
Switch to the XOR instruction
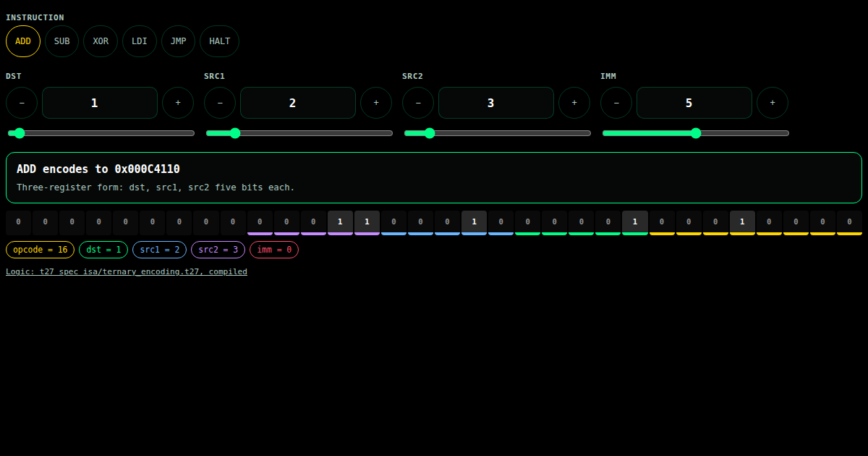click(101, 41)
